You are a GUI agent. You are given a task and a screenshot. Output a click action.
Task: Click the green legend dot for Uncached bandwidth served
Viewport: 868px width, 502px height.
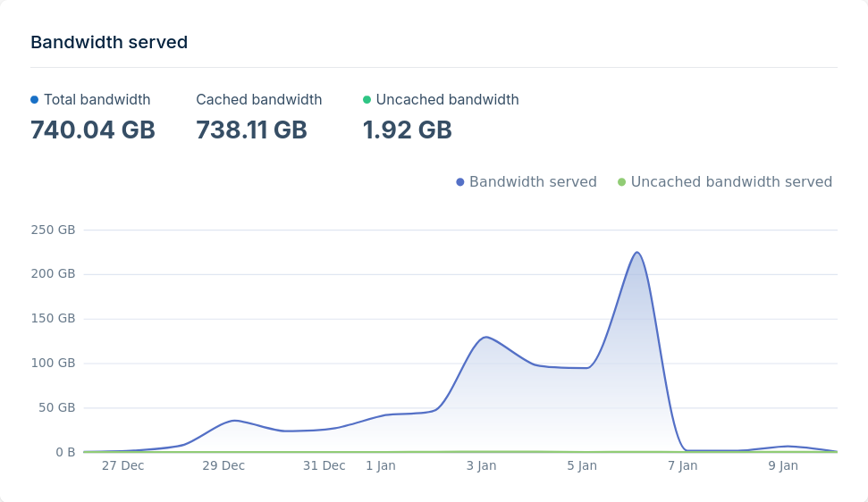622,182
